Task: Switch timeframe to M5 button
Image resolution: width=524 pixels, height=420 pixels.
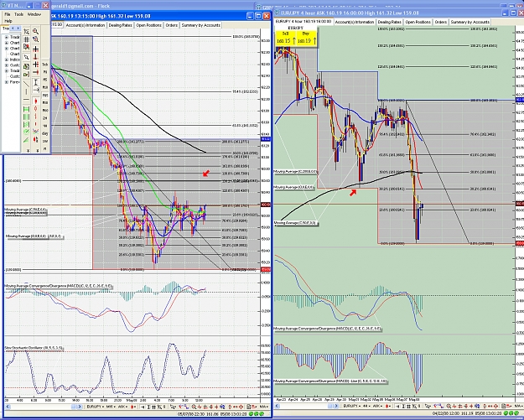Action: click(45, 79)
